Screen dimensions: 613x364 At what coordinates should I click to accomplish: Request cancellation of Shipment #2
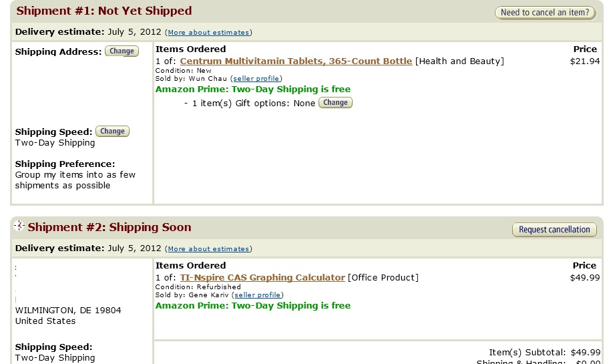click(x=554, y=230)
